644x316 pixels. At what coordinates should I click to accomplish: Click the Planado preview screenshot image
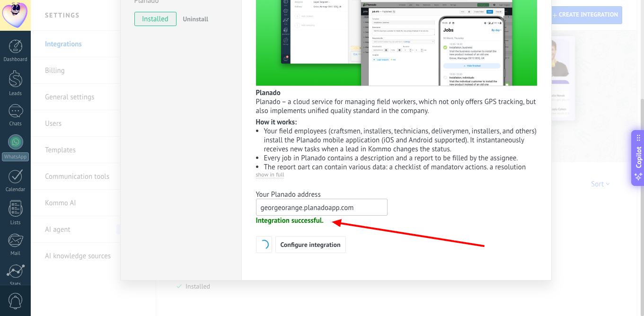(397, 43)
